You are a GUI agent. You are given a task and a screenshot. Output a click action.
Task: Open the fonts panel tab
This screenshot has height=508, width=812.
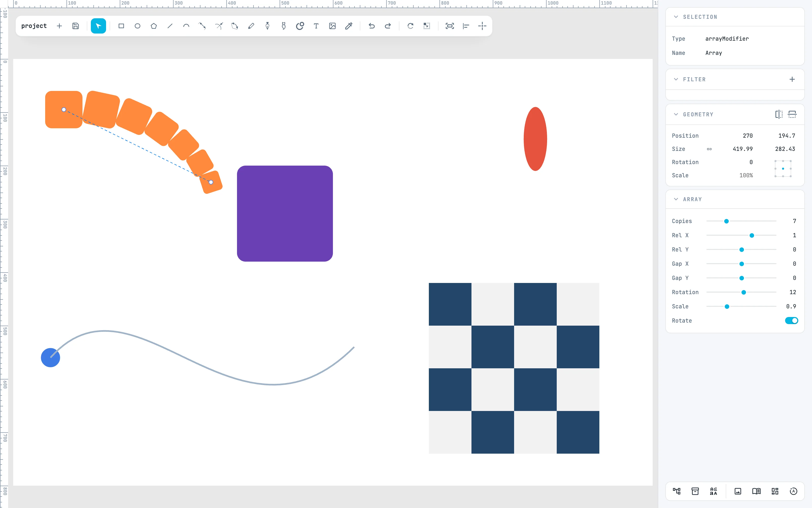714,491
